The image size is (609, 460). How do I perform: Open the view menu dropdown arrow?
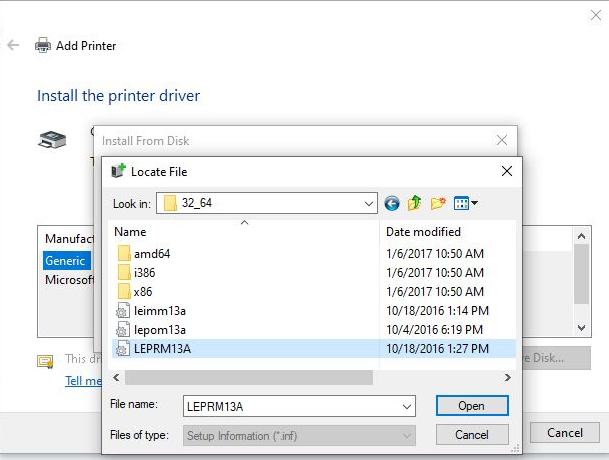pyautogui.click(x=474, y=203)
